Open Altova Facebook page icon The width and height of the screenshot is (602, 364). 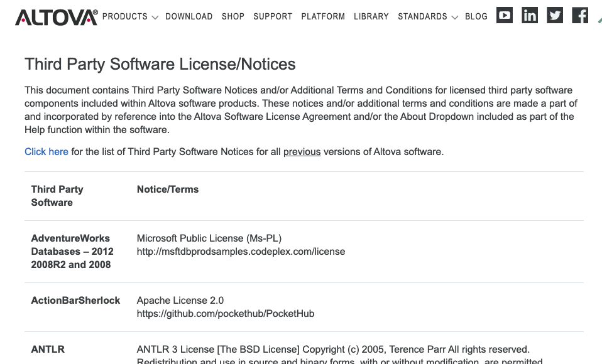coord(580,15)
